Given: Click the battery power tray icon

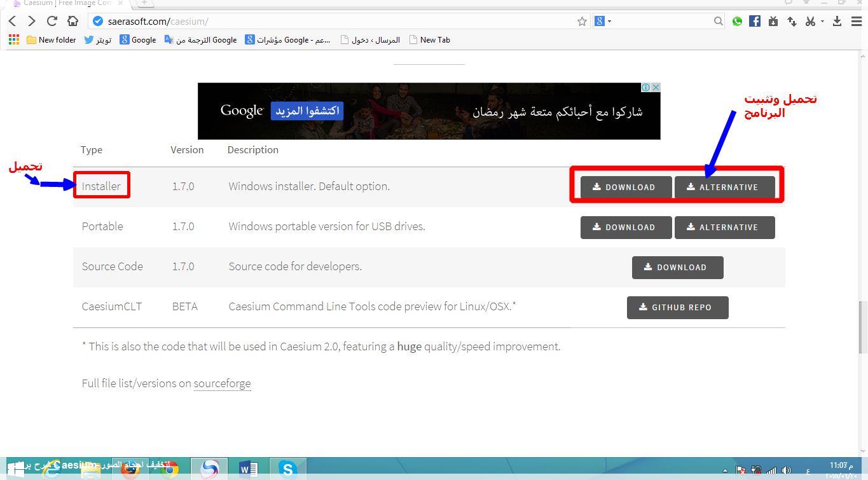Looking at the screenshot, I should click(756, 470).
